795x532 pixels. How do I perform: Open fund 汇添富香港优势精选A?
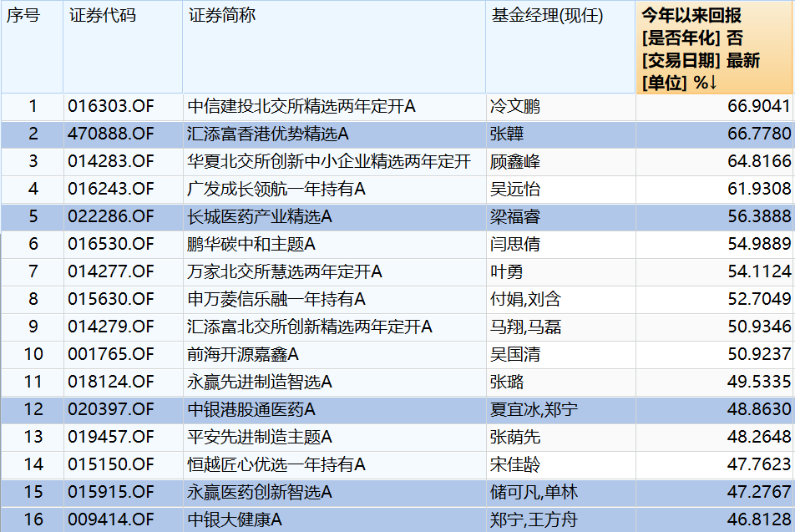pyautogui.click(x=268, y=134)
